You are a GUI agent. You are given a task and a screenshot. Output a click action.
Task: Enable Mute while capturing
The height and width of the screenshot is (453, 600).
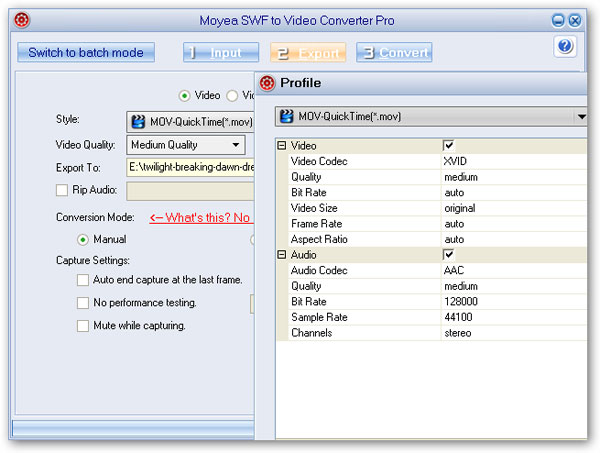pos(83,326)
